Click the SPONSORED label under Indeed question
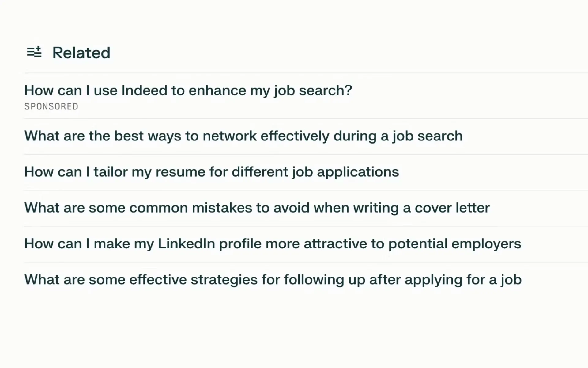 (51, 106)
